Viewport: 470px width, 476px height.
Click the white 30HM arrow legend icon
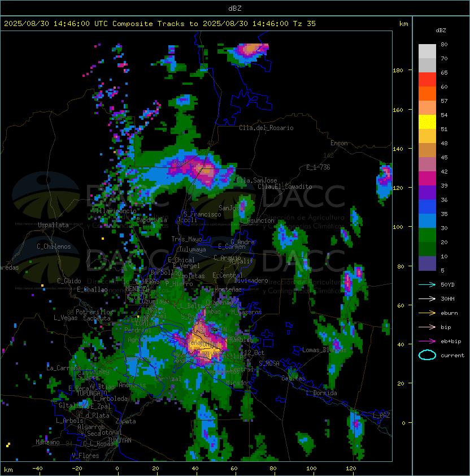[x=427, y=298]
